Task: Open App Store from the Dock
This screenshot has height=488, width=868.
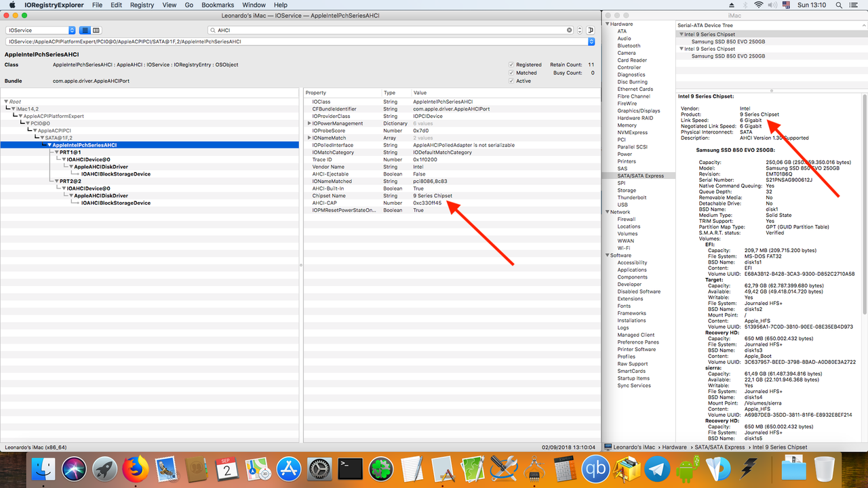Action: click(x=289, y=469)
